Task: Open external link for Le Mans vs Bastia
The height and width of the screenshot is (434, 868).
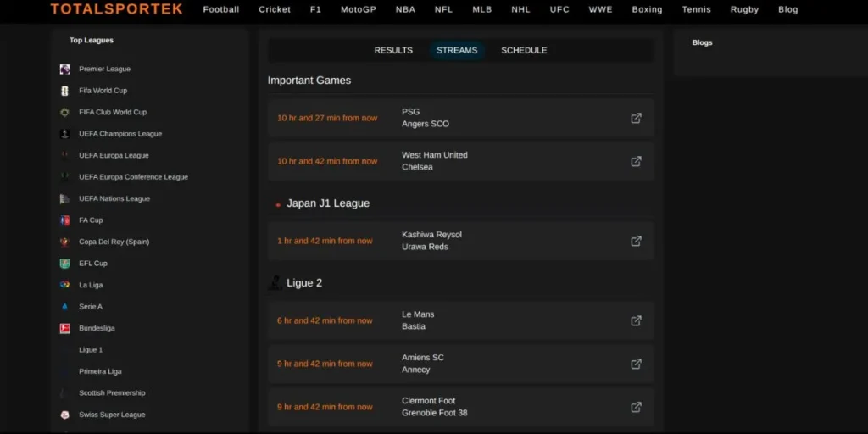Action: point(636,320)
